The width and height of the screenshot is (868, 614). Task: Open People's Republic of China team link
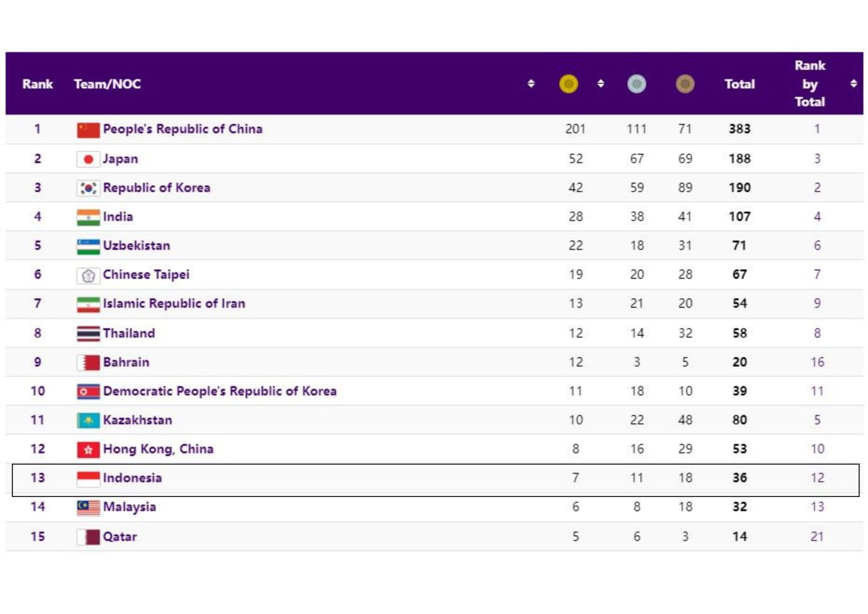click(x=183, y=129)
